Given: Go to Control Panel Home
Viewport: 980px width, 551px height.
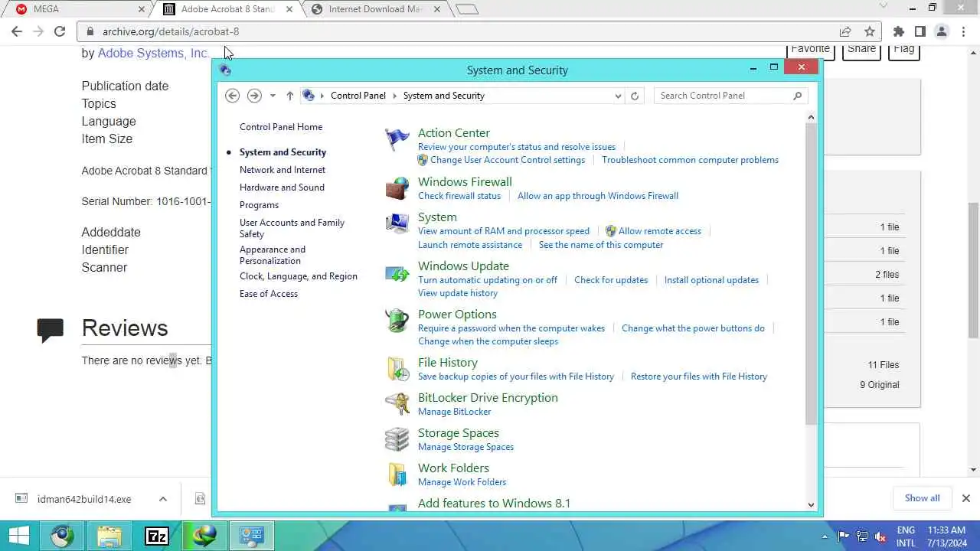Looking at the screenshot, I should click(281, 127).
